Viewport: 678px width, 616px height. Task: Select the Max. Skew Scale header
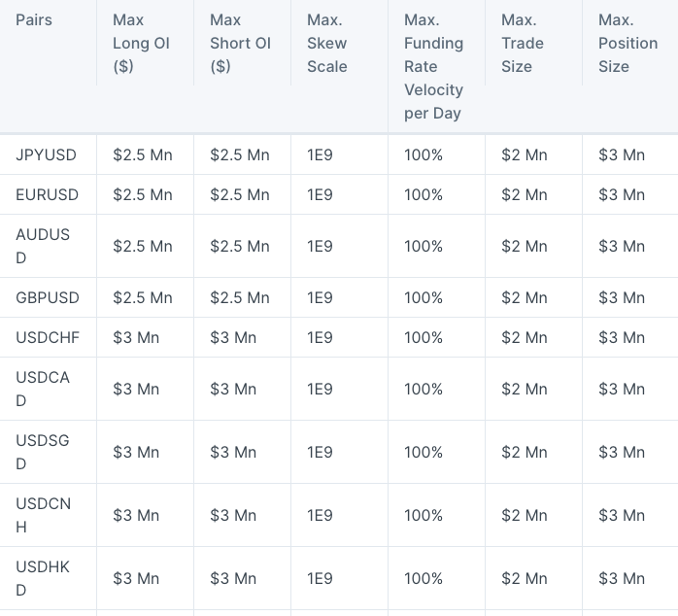coord(327,44)
